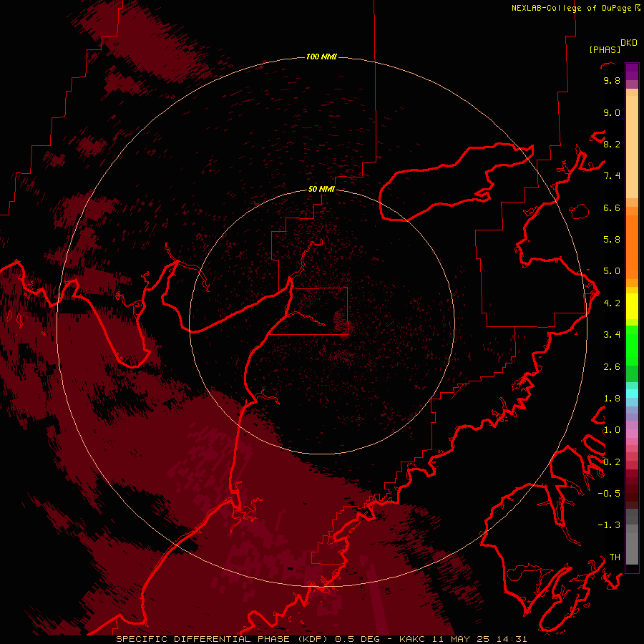Screen dimensions: 644x644
Task: Click the bright green color bar segment
Action: [632, 346]
